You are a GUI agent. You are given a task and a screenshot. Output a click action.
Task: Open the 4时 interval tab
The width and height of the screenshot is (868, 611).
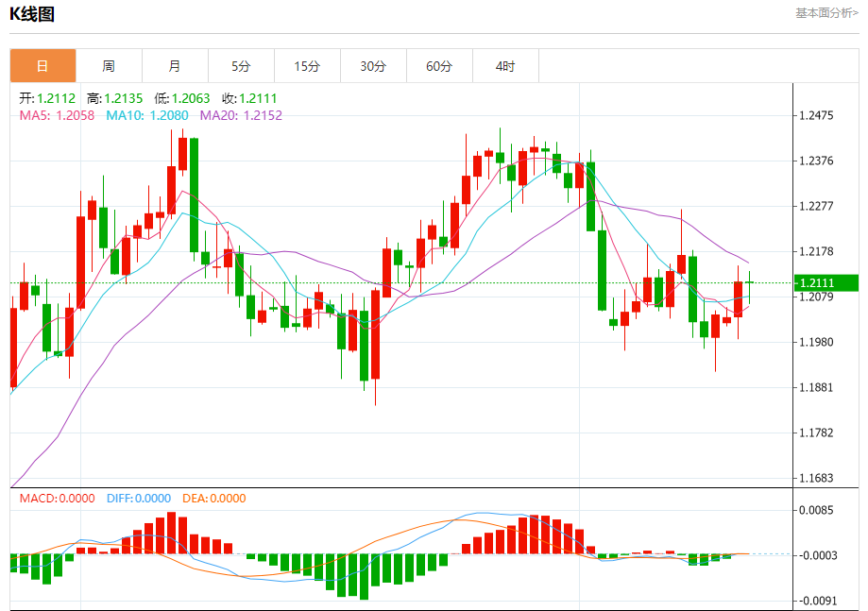[x=505, y=66]
